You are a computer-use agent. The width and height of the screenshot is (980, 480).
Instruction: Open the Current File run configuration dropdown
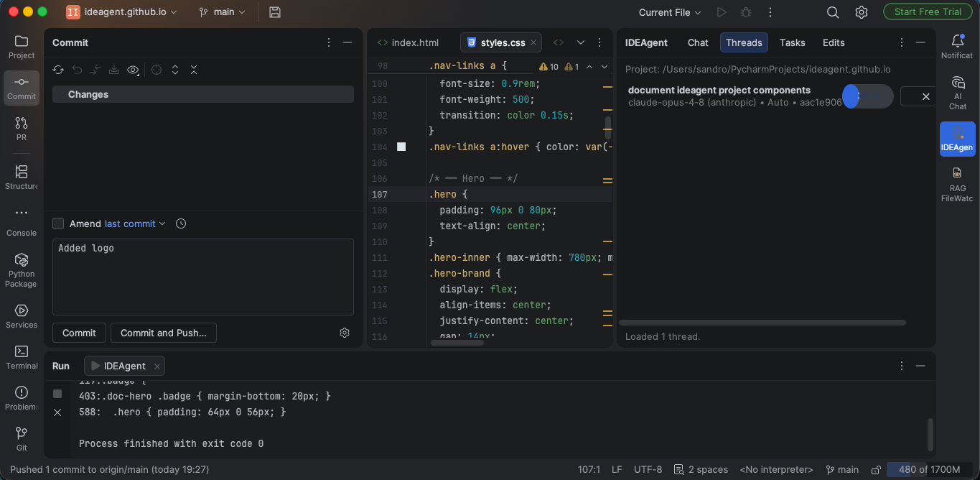[670, 12]
